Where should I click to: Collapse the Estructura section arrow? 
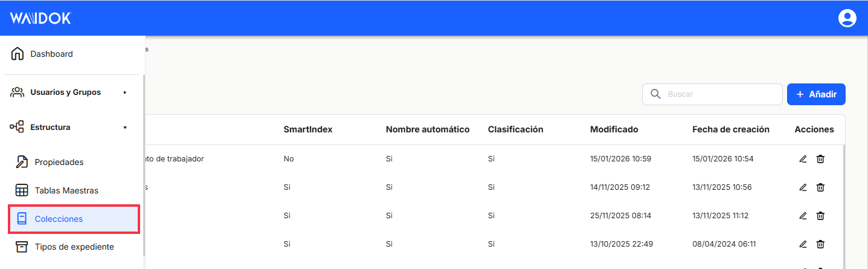[x=125, y=128]
